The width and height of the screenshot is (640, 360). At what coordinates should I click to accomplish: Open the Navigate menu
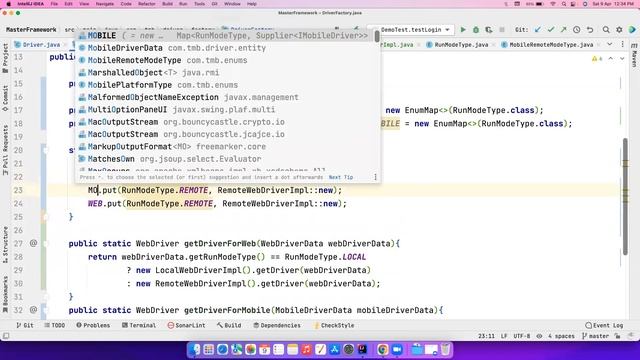[104, 4]
